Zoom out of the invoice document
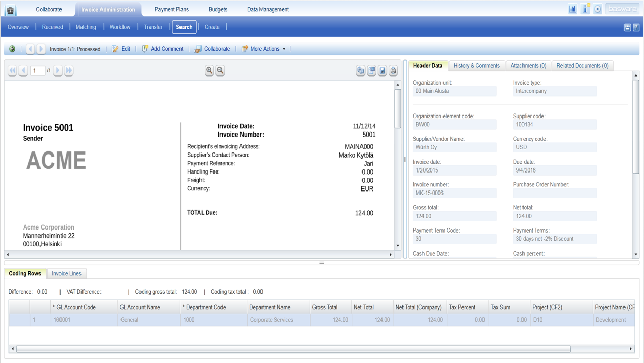 pyautogui.click(x=220, y=70)
